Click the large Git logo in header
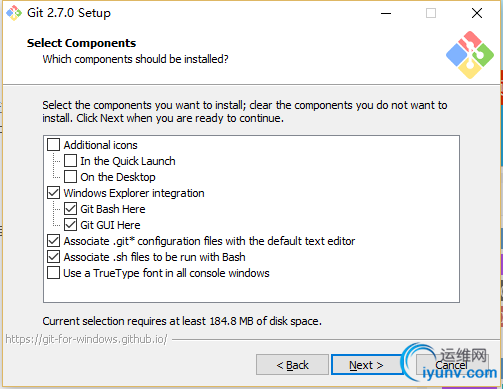503x389 pixels. 470,55
